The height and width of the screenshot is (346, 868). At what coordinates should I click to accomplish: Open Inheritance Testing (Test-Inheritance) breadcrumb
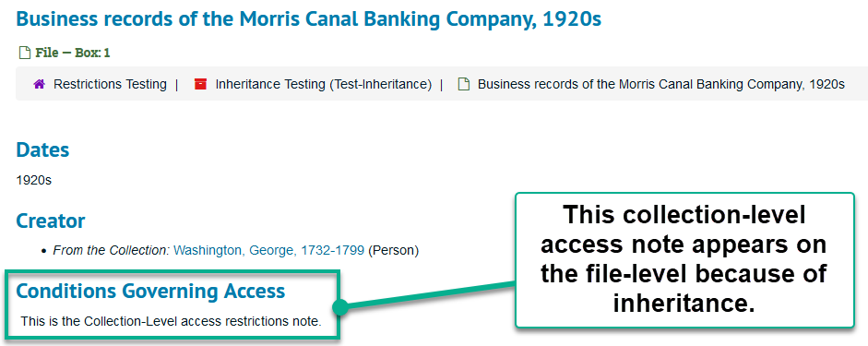click(323, 84)
